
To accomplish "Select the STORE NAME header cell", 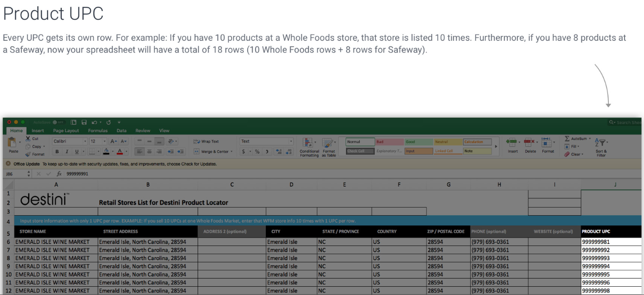I will tap(56, 231).
